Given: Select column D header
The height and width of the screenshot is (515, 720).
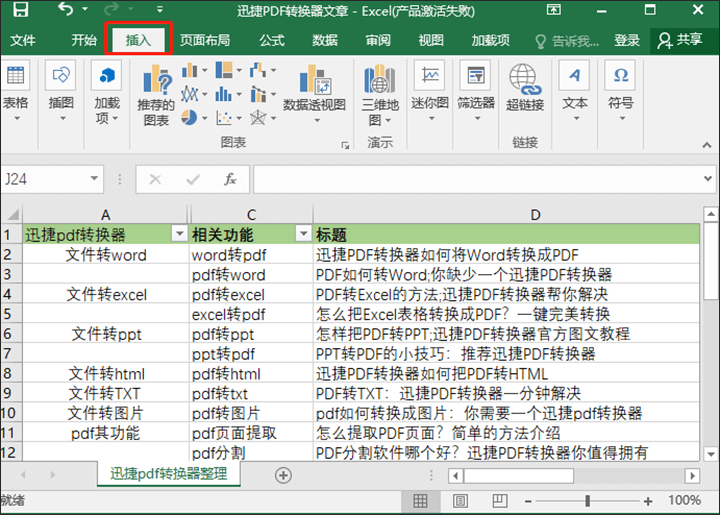Looking at the screenshot, I should (507, 214).
